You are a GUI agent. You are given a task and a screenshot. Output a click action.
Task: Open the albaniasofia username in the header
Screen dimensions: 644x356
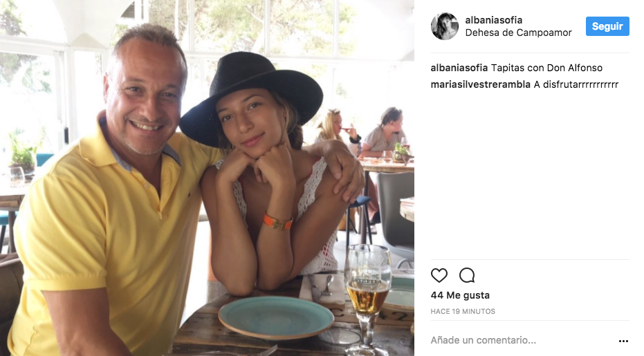point(494,20)
